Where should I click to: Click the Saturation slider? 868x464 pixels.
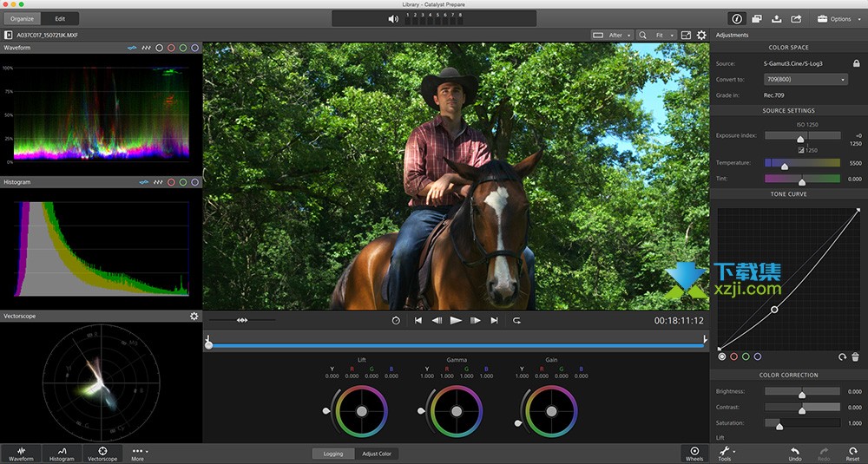click(802, 423)
